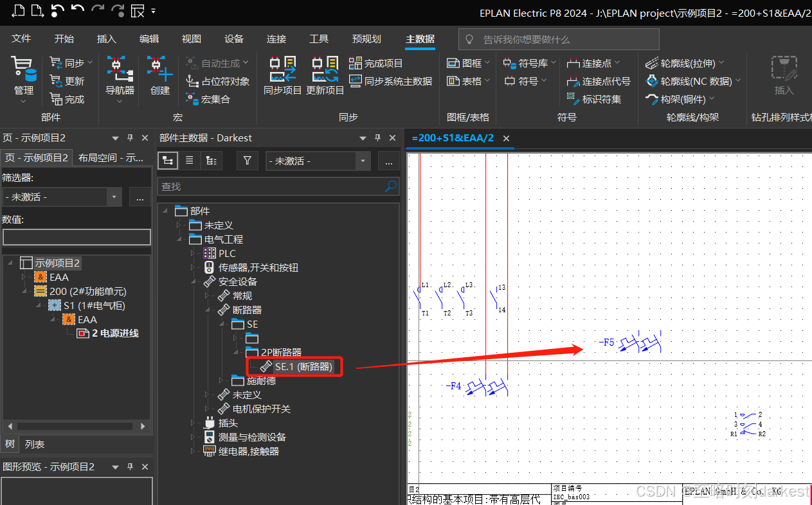
Task: Switch to the 编辑 ribbon tab
Action: [x=149, y=39]
